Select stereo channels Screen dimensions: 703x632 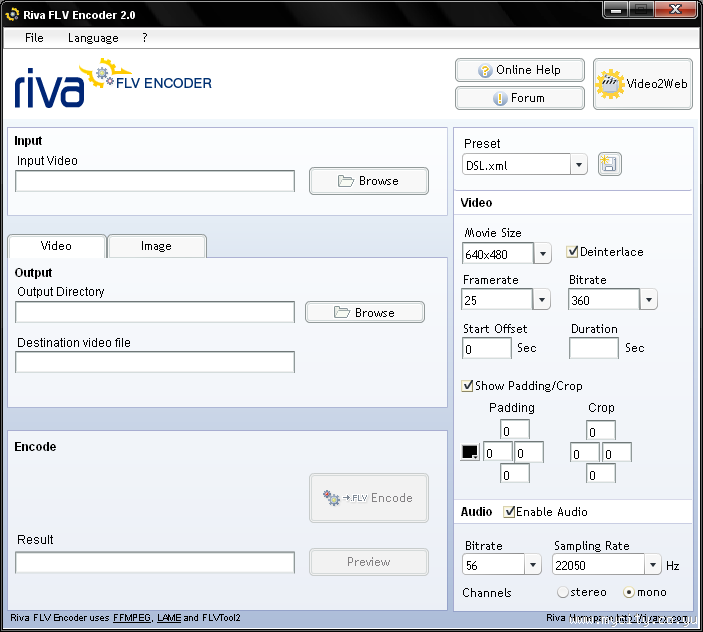click(x=562, y=592)
